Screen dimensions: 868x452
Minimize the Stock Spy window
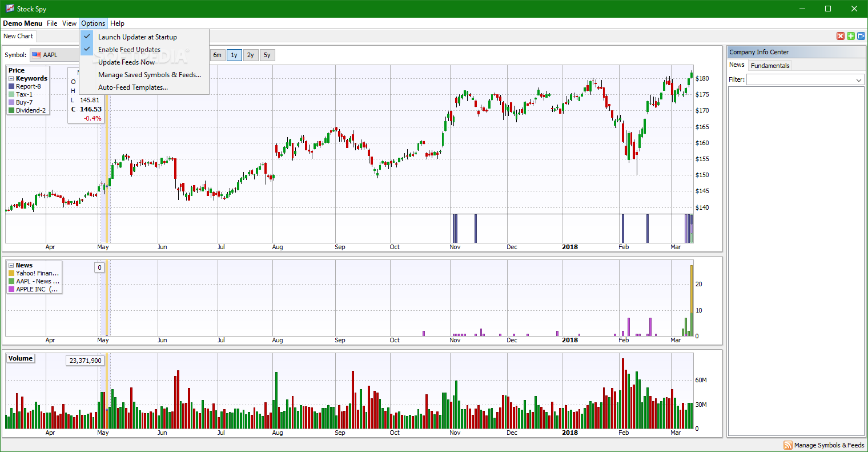pos(802,9)
